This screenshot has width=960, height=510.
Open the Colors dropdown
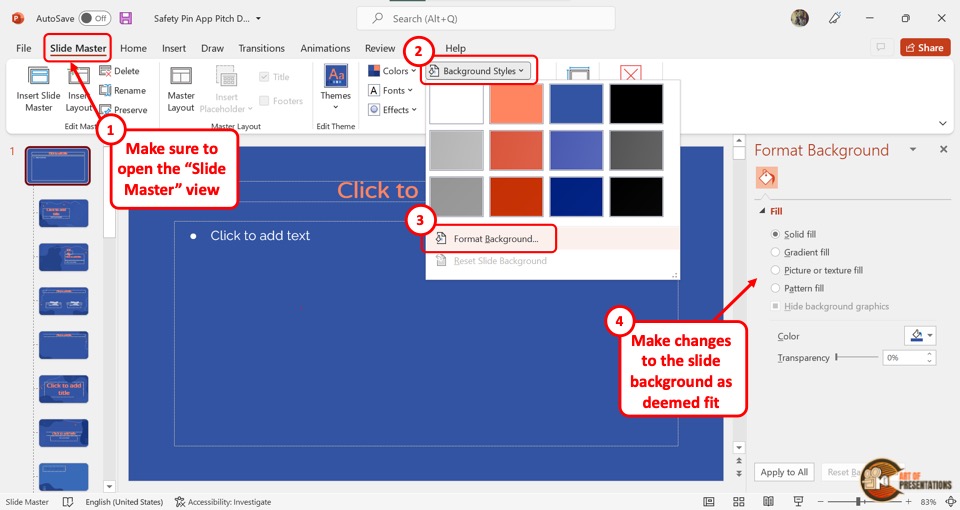coord(392,71)
